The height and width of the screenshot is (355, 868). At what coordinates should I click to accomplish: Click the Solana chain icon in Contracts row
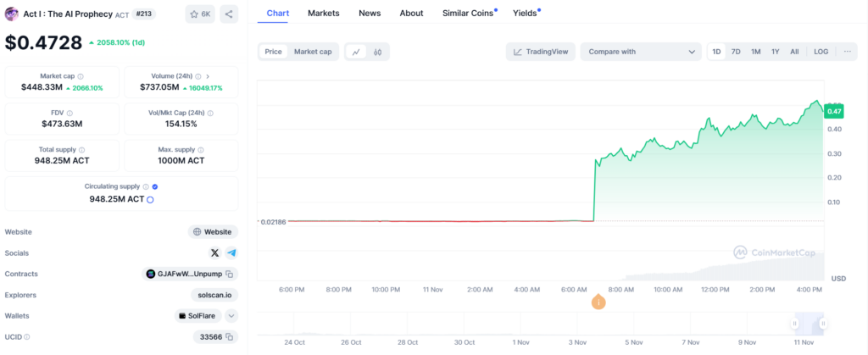[151, 274]
